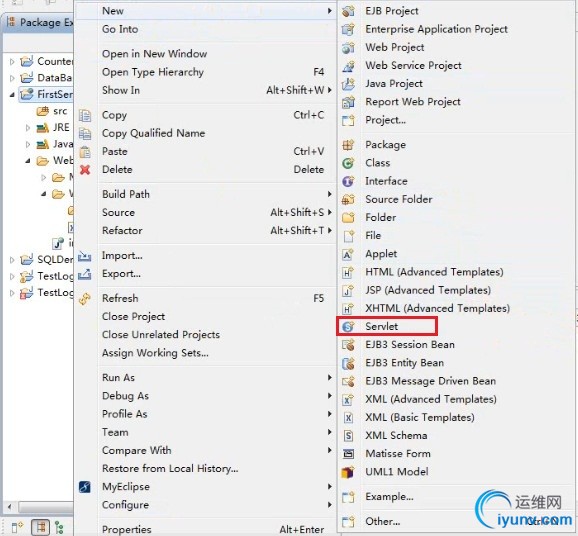Image resolution: width=578 pixels, height=536 pixels.
Task: Expand the JRE library node
Action: tap(28, 128)
